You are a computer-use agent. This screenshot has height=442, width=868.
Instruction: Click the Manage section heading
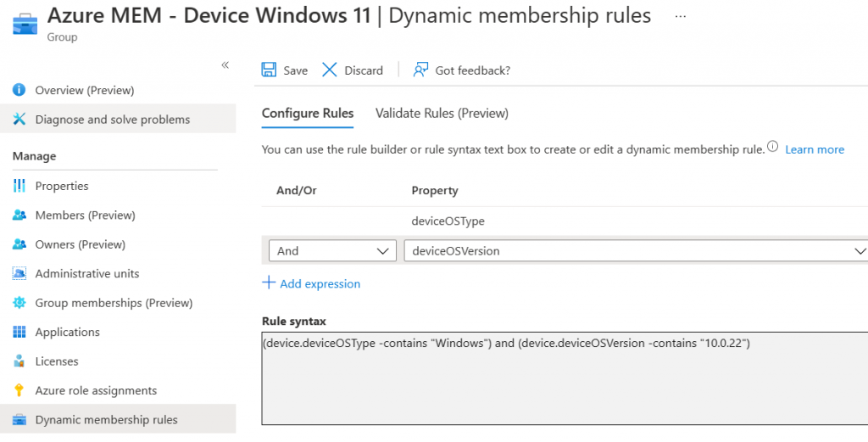click(x=34, y=156)
